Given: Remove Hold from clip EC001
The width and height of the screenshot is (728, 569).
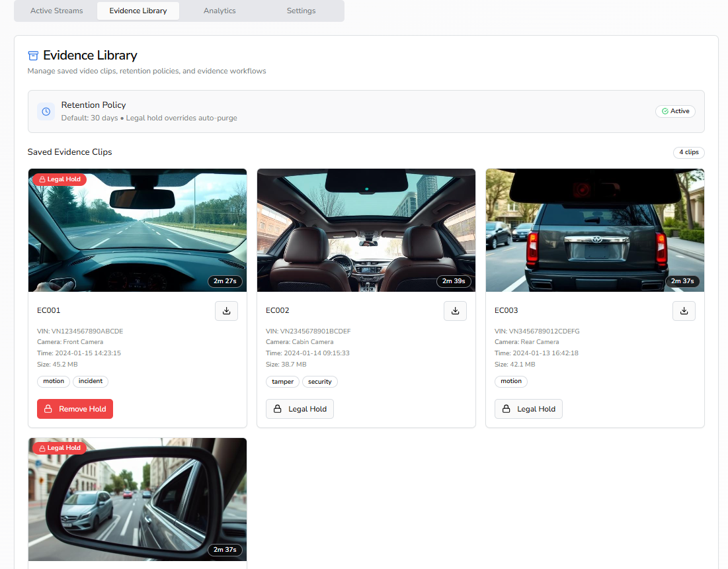Looking at the screenshot, I should point(75,409).
